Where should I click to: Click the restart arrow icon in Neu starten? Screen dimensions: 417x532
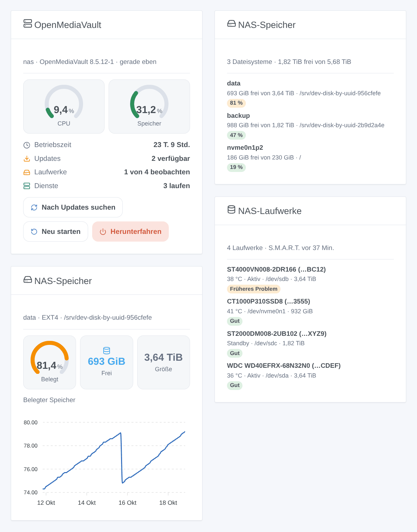34,232
